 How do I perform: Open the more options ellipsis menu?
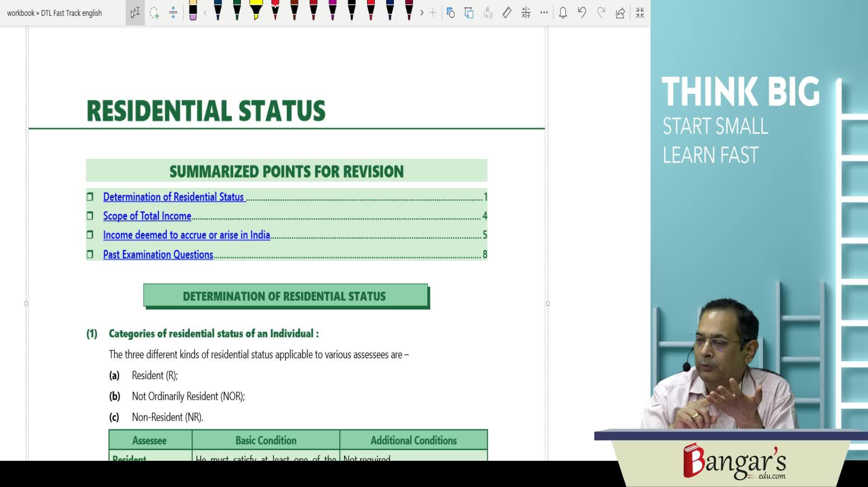pos(544,13)
